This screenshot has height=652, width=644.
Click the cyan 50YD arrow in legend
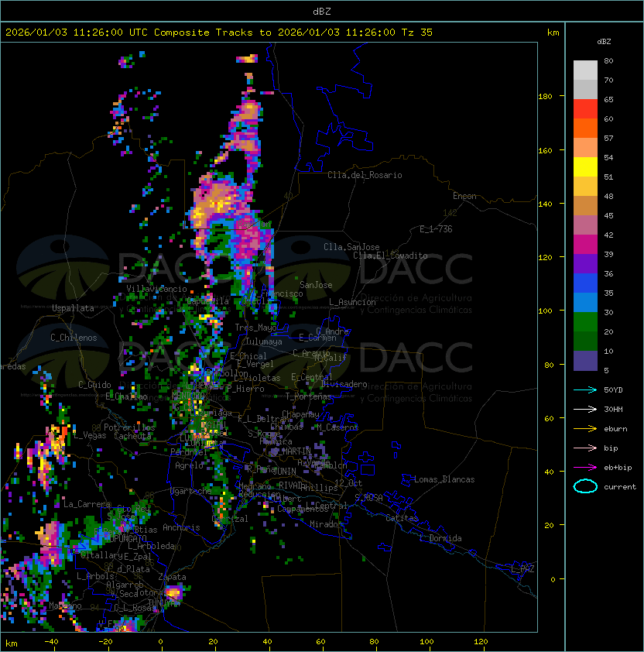click(585, 390)
